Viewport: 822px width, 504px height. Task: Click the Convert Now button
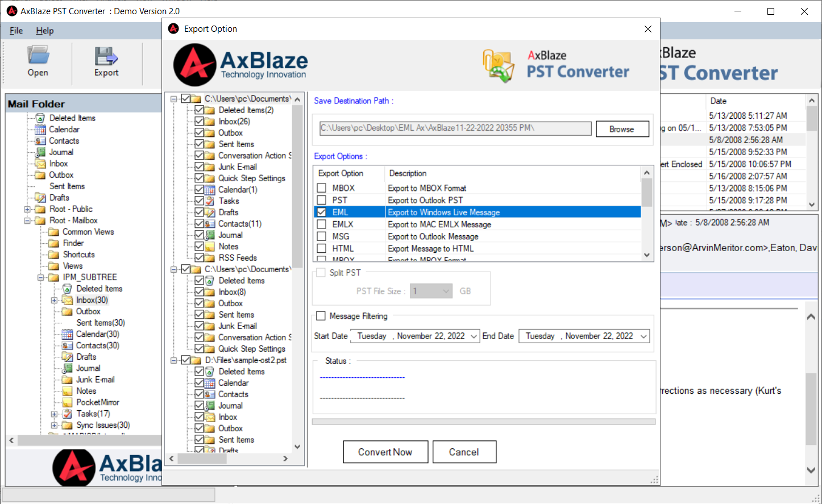pos(385,452)
